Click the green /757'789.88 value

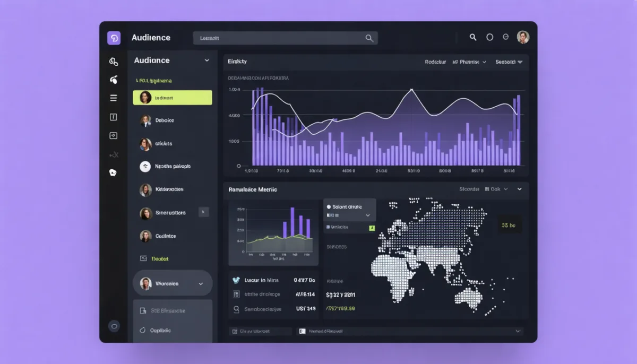[340, 308]
